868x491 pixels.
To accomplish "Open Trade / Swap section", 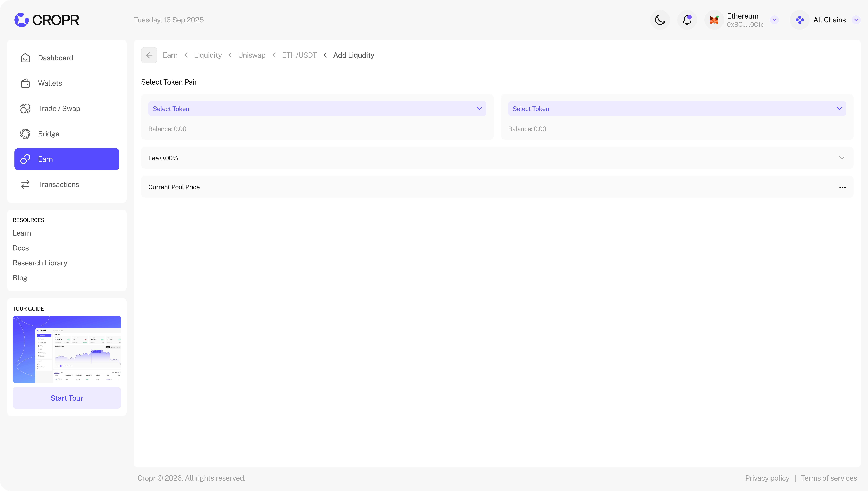I will [67, 109].
